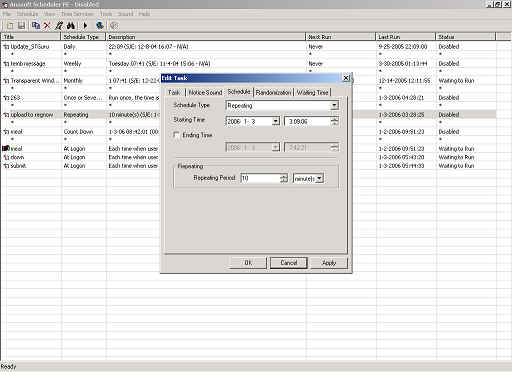The width and height of the screenshot is (512, 372).
Task: Sort by the Title column header
Action: (31, 37)
